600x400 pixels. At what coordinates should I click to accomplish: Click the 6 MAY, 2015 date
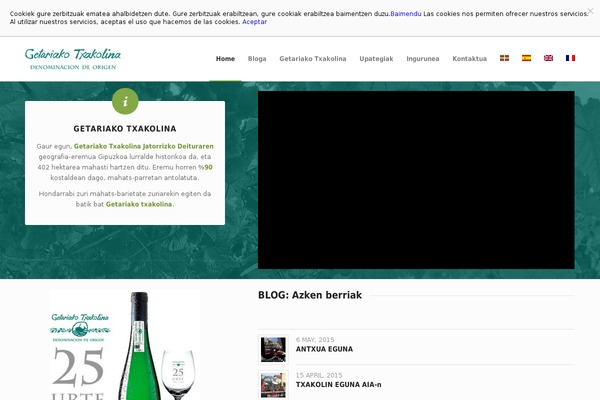pos(315,340)
